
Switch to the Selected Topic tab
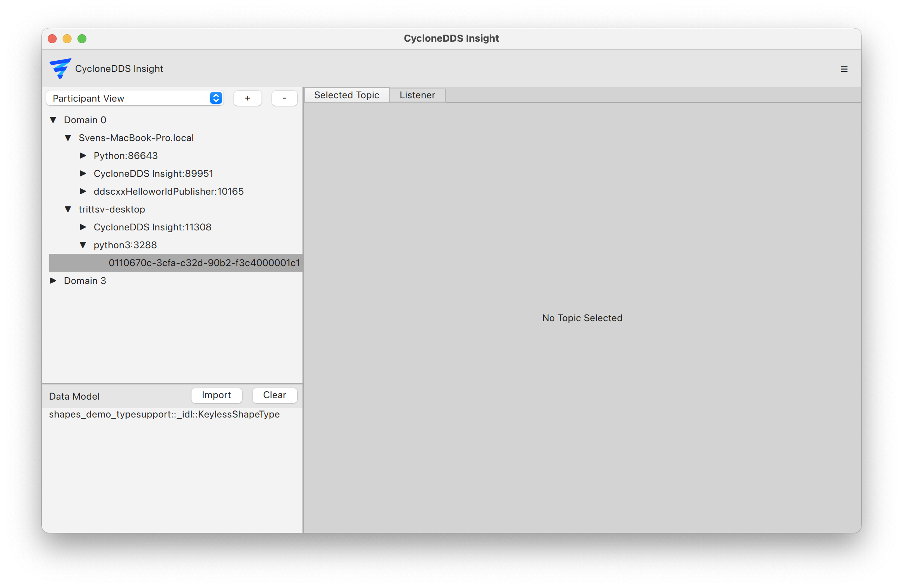(346, 95)
